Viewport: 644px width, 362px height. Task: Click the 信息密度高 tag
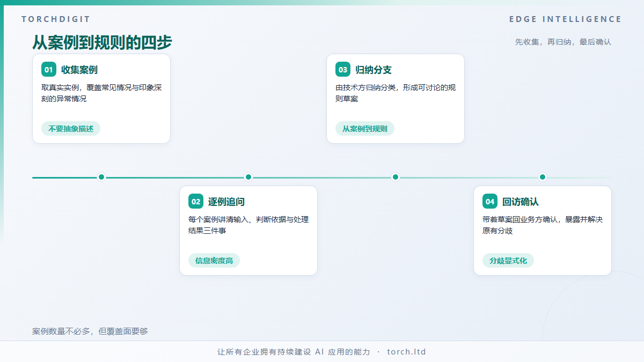214,261
